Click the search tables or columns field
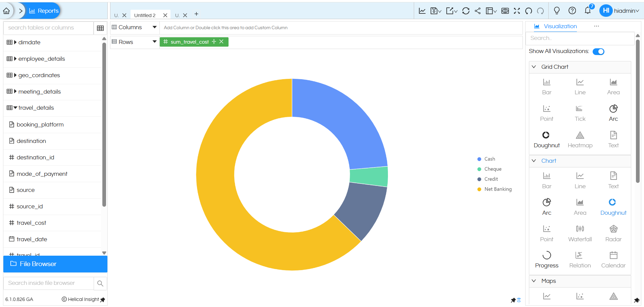Image resolution: width=644 pixels, height=307 pixels. point(48,28)
